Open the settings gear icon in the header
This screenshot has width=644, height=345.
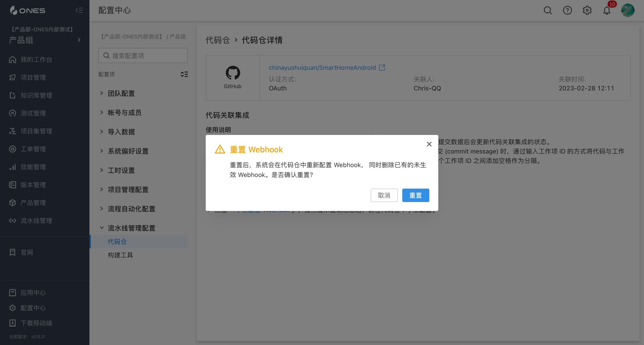click(x=587, y=10)
